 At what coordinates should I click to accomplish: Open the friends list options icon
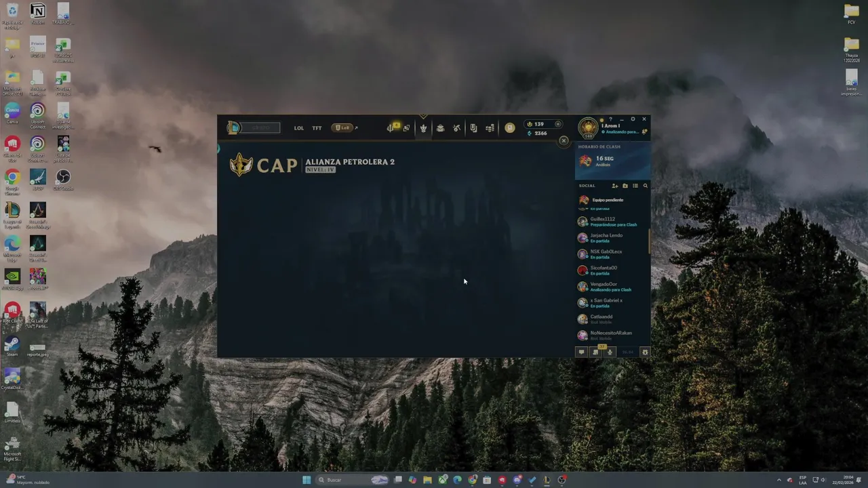pyautogui.click(x=635, y=186)
